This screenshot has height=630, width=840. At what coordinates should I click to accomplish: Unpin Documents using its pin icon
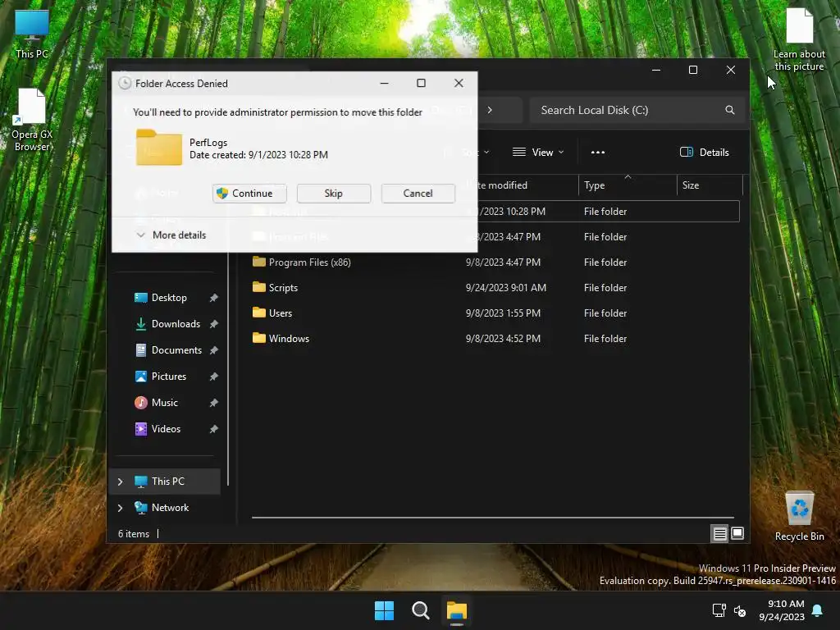pos(214,350)
